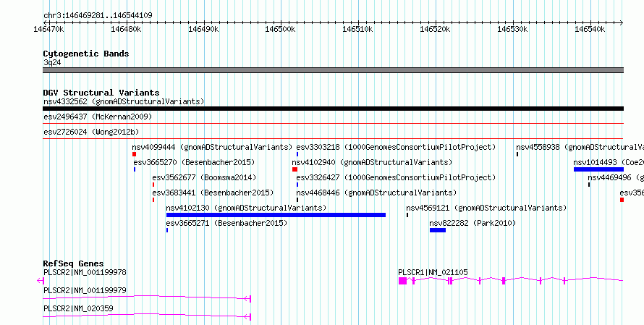The width and height of the screenshot is (644, 325).
Task: Click the 146520k ruler tick label
Action: tap(436, 29)
